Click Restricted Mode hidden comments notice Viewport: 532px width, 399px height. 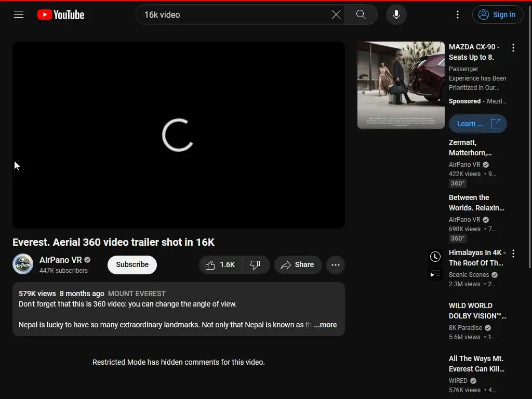point(179,362)
